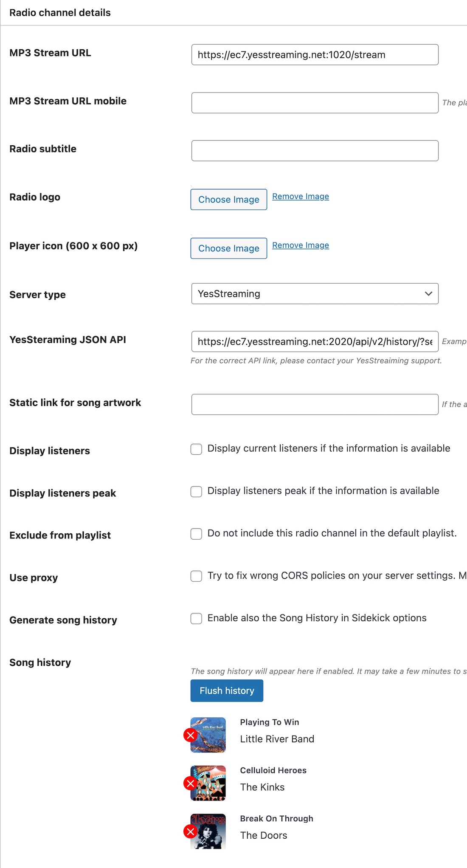
Task: Enable Display current listeners checkbox
Action: [196, 449]
